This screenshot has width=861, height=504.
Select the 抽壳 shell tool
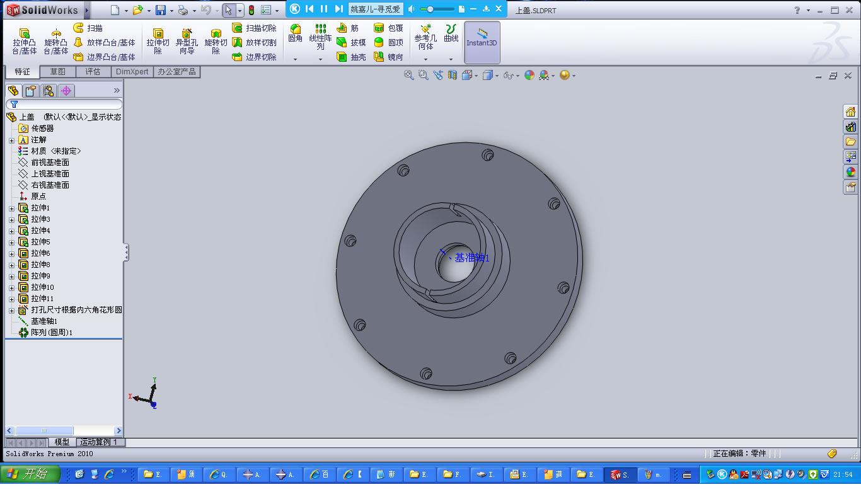click(x=352, y=57)
